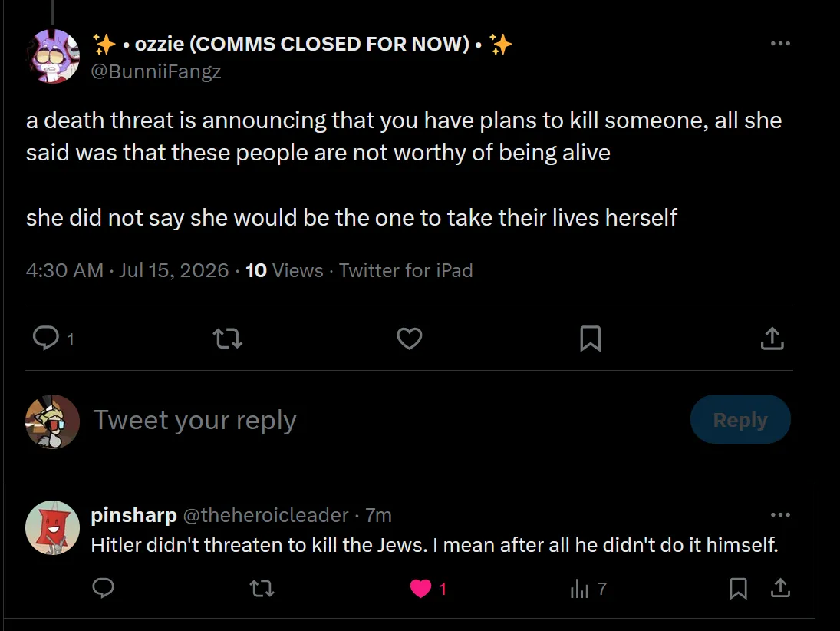Open more options on ozzie's tweet
This screenshot has height=631, width=840.
[x=780, y=44]
